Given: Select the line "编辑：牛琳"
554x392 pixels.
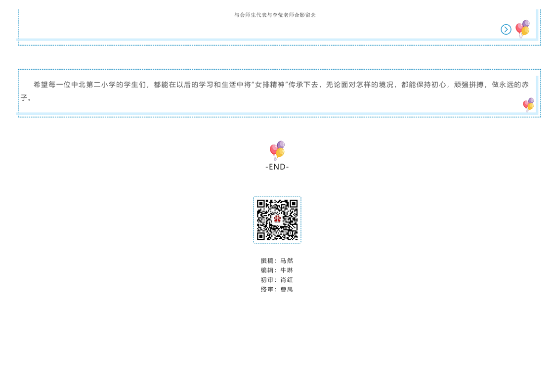Looking at the screenshot, I should (x=277, y=270).
